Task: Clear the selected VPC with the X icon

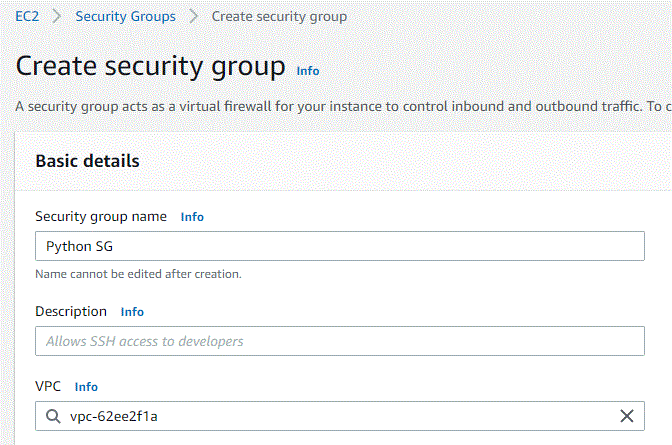Action: click(x=627, y=416)
